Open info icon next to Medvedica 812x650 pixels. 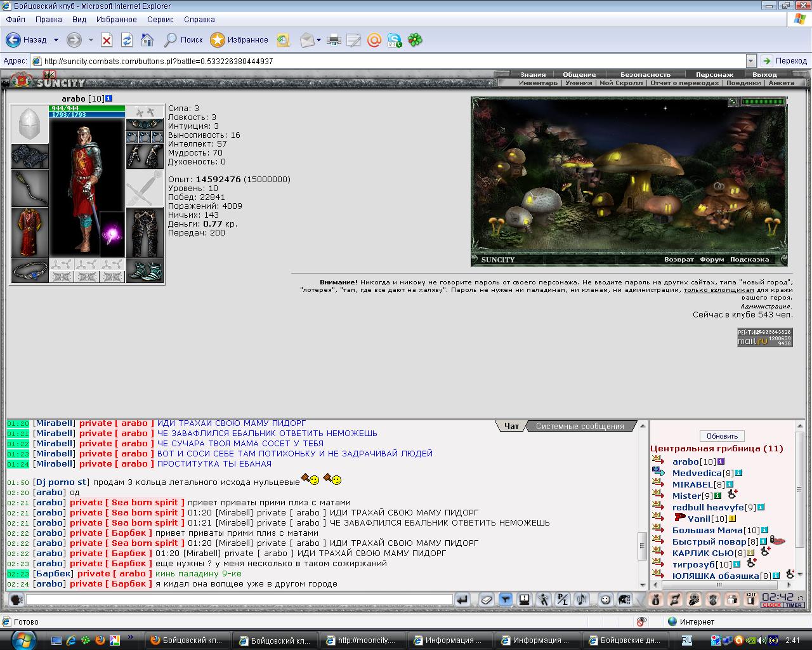pos(738,473)
